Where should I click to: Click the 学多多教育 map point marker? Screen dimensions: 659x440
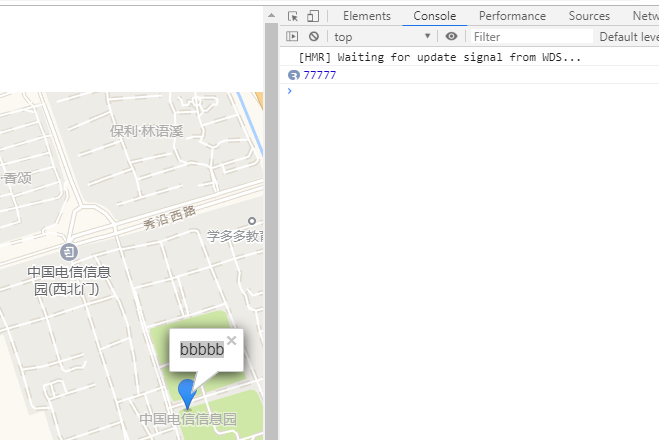[252, 221]
